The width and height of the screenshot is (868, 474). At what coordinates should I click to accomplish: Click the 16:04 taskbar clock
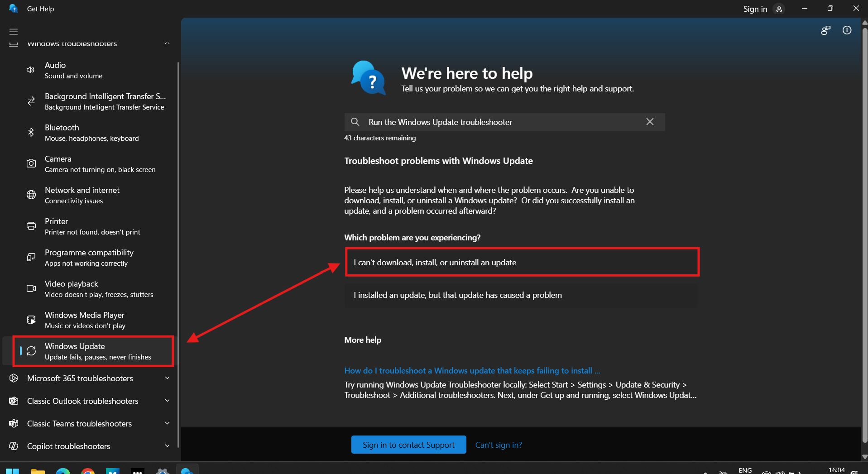coord(836,470)
